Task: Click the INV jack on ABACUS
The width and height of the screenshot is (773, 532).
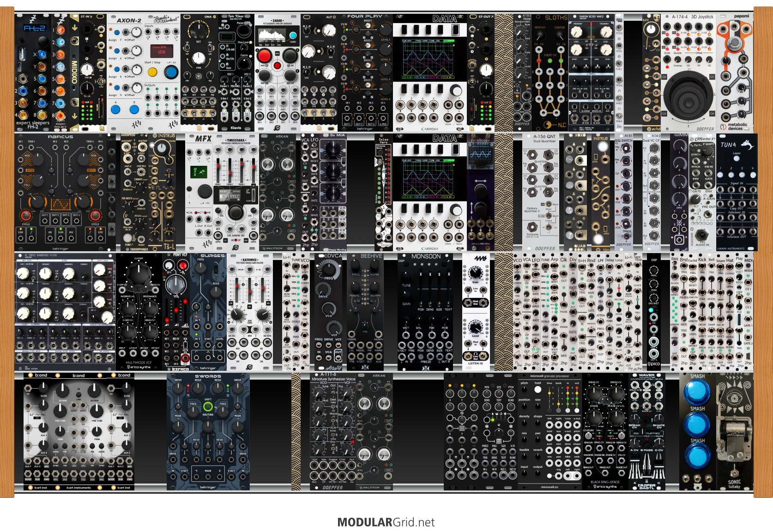Action: [x=72, y=237]
